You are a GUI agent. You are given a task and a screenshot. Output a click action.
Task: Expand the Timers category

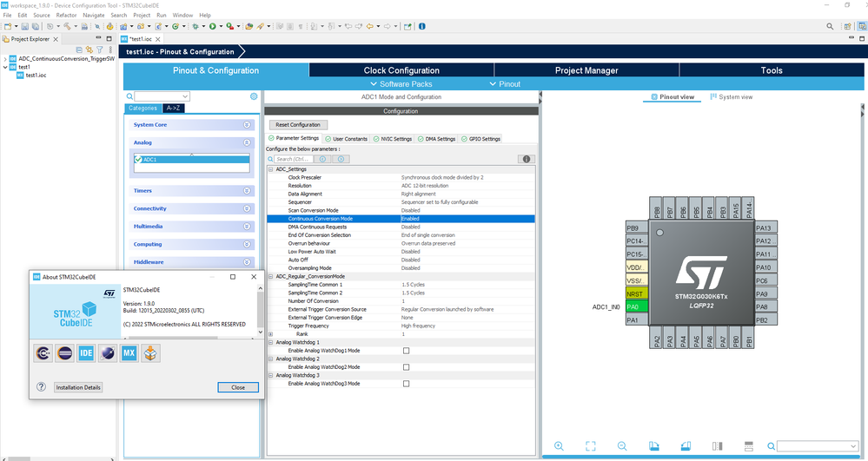click(247, 190)
